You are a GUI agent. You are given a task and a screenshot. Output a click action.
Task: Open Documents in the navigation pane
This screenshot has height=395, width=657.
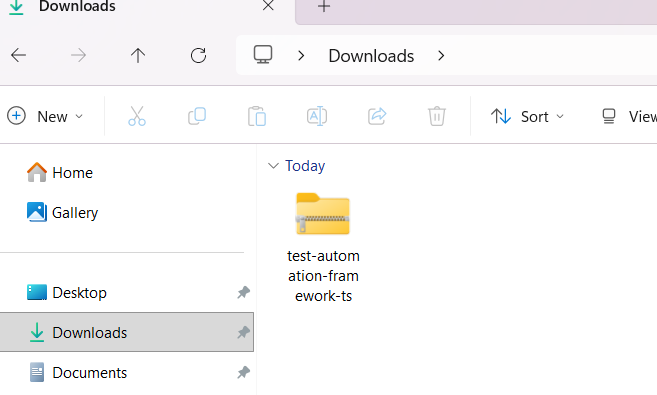coord(78,372)
